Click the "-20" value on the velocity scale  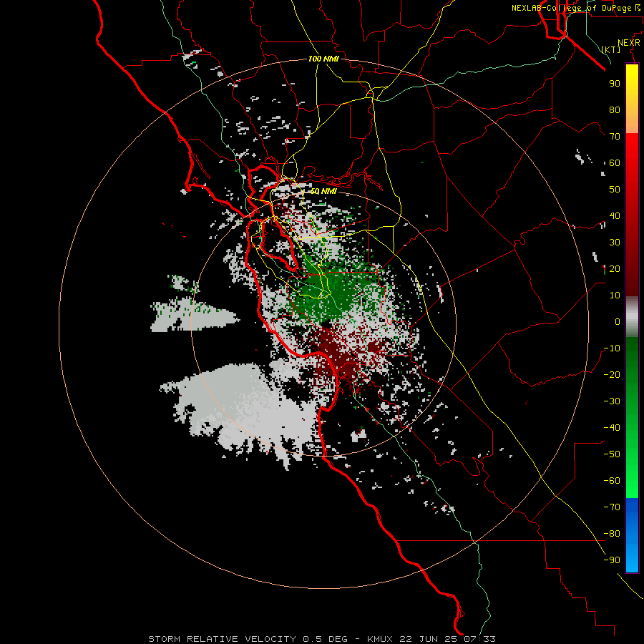click(612, 375)
